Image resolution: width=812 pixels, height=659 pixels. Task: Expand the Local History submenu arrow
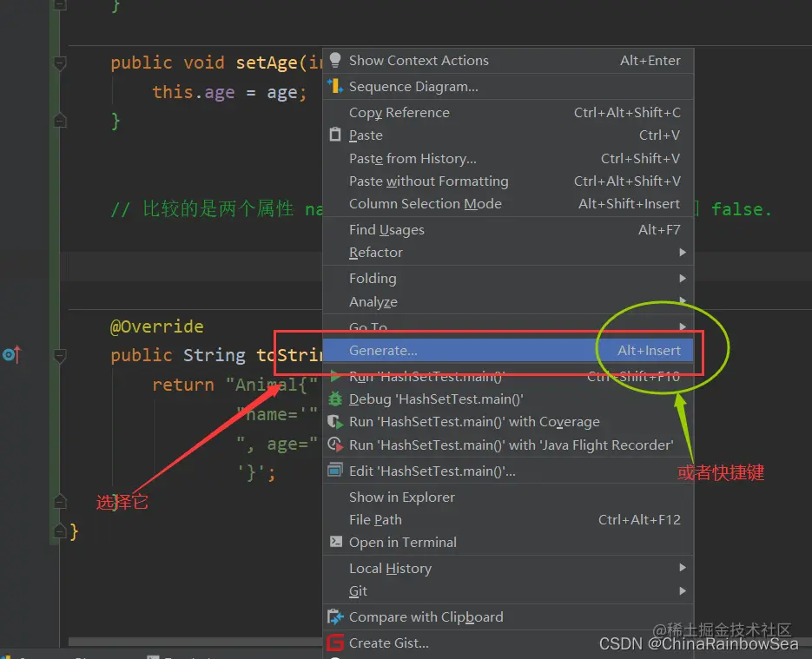(683, 568)
